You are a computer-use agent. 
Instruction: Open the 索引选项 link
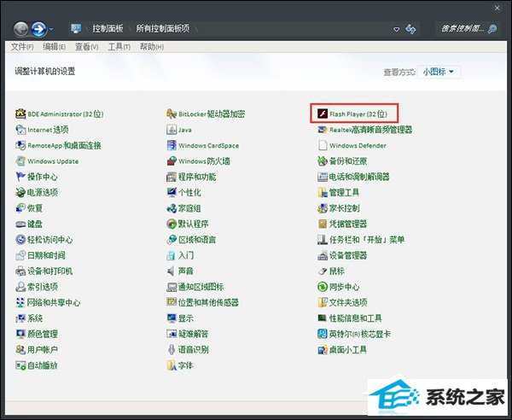43,287
